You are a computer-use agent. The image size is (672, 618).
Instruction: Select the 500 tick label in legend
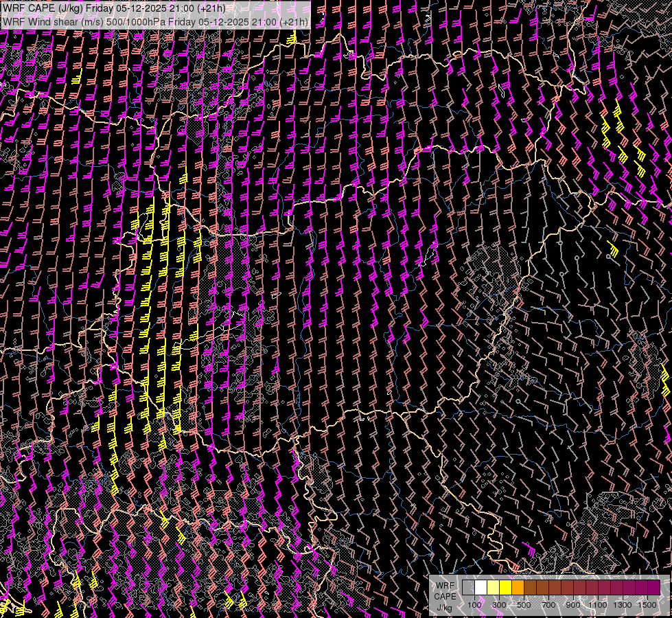click(524, 604)
